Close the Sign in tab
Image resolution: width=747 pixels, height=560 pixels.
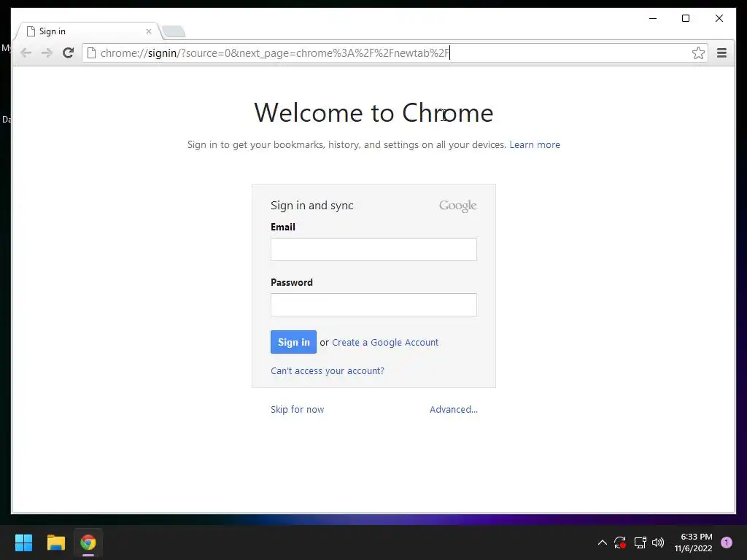[x=149, y=31]
